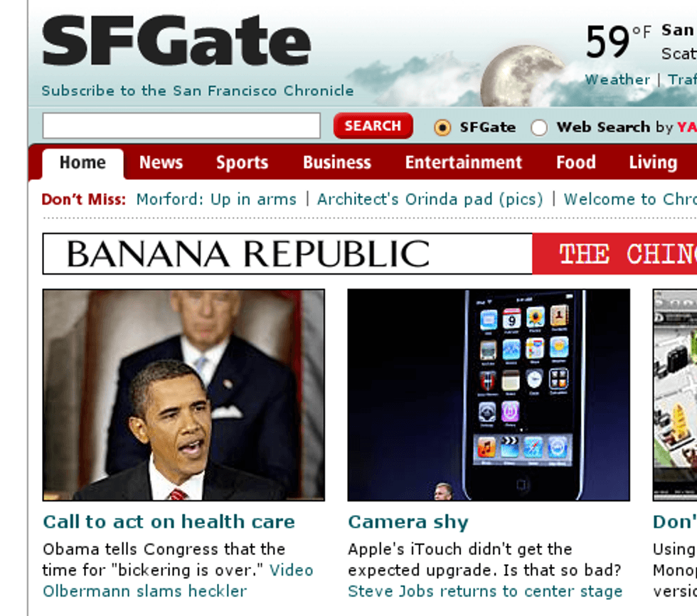Select the Web Search radio button
This screenshot has width=697, height=616.
tap(539, 127)
